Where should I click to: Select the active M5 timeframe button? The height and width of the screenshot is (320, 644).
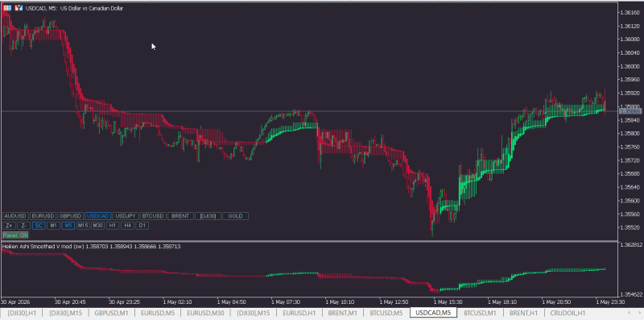[68, 226]
